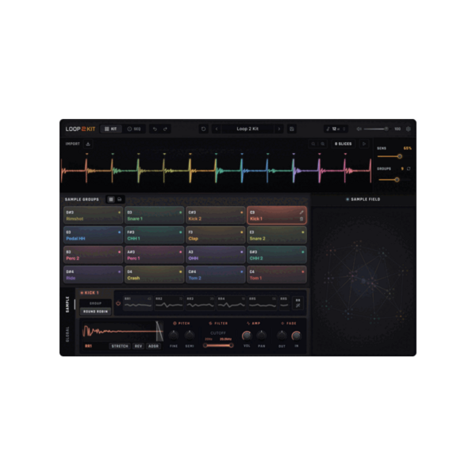Switch sample groups to keyboard view icon

pos(120,199)
